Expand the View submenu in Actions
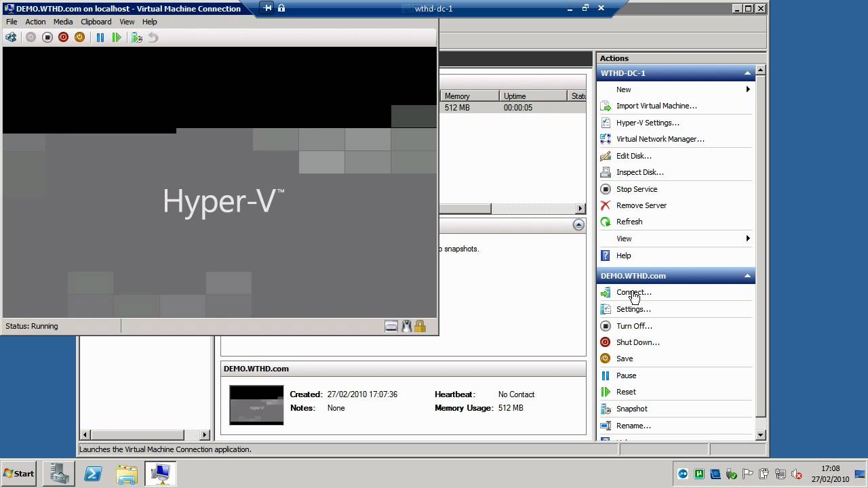Screen dimensions: 868x488 coord(748,239)
